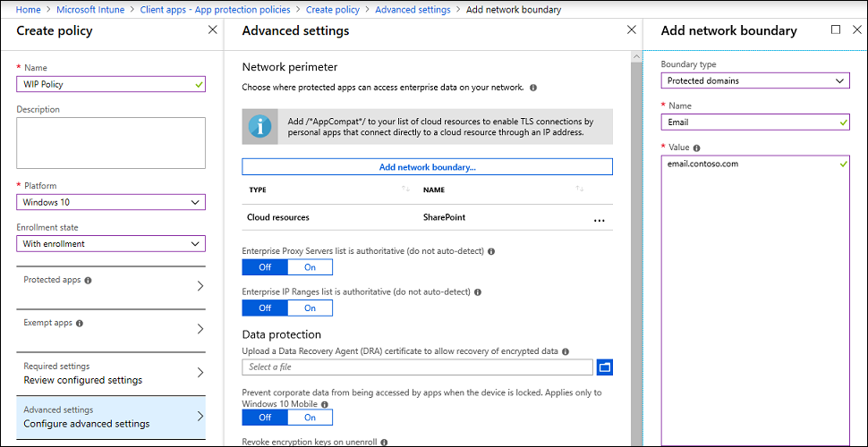This screenshot has width=868, height=447.
Task: Sort the network boundary list by TYPE arrows
Action: [405, 190]
